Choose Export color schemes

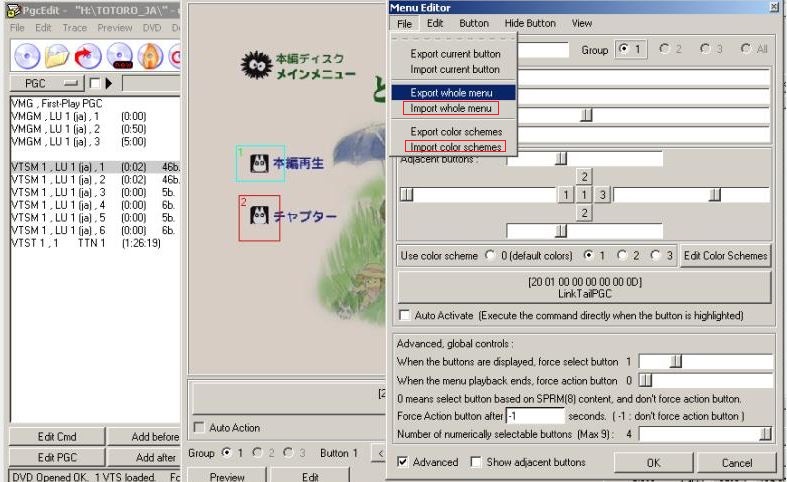tap(455, 132)
